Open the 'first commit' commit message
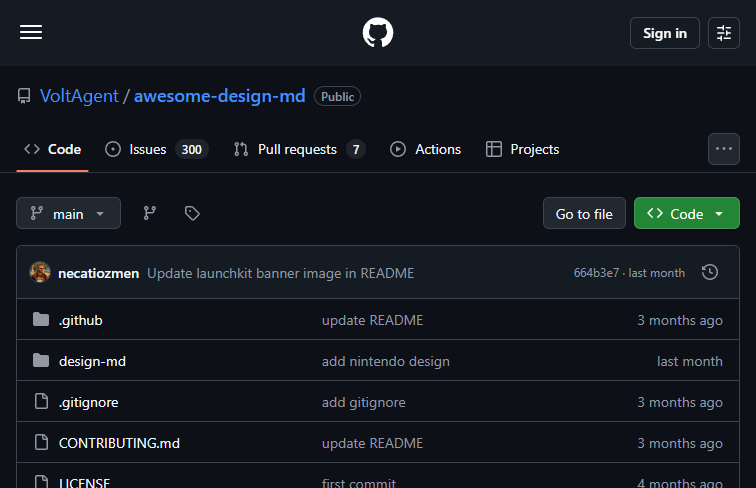The height and width of the screenshot is (488, 756). (359, 482)
